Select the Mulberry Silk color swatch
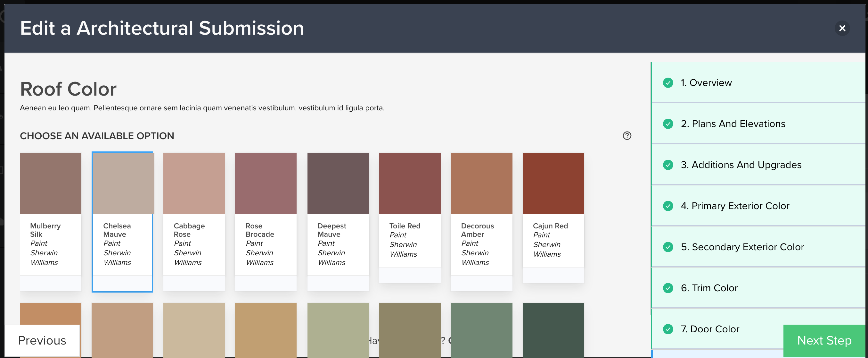The image size is (868, 358). pyautogui.click(x=51, y=183)
